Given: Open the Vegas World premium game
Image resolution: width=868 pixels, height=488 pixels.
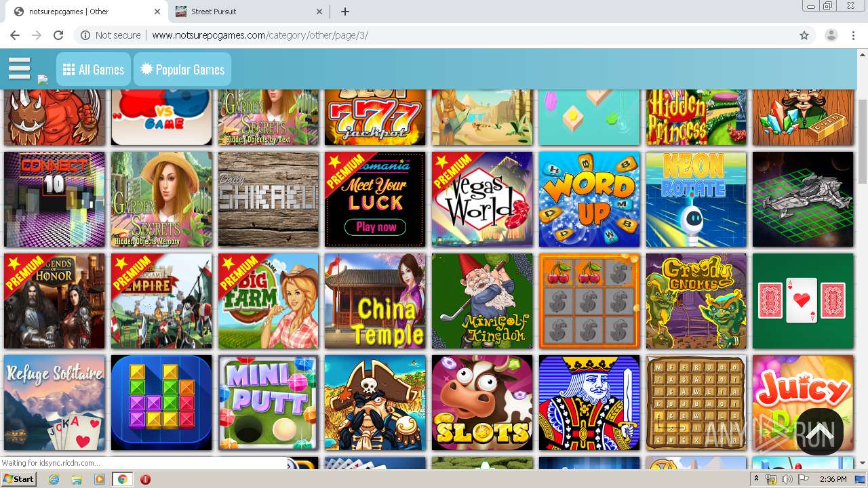Looking at the screenshot, I should (x=482, y=199).
